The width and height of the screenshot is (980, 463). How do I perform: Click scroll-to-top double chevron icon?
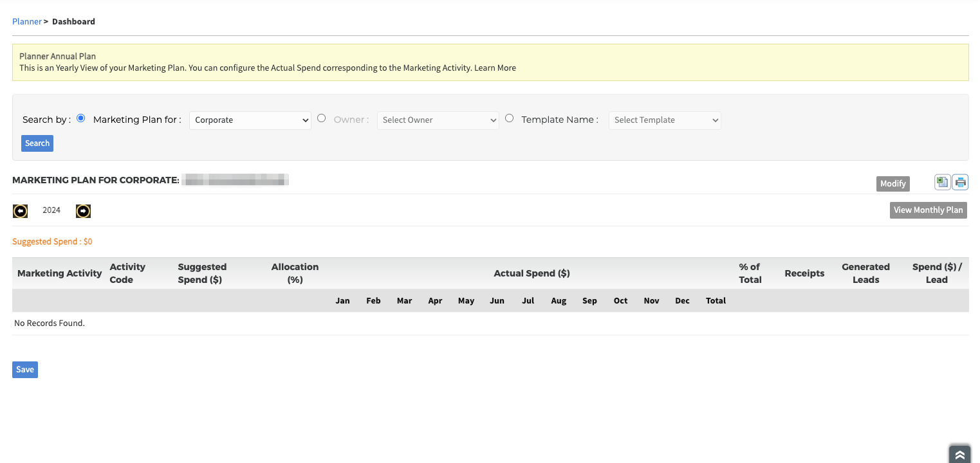tap(959, 455)
